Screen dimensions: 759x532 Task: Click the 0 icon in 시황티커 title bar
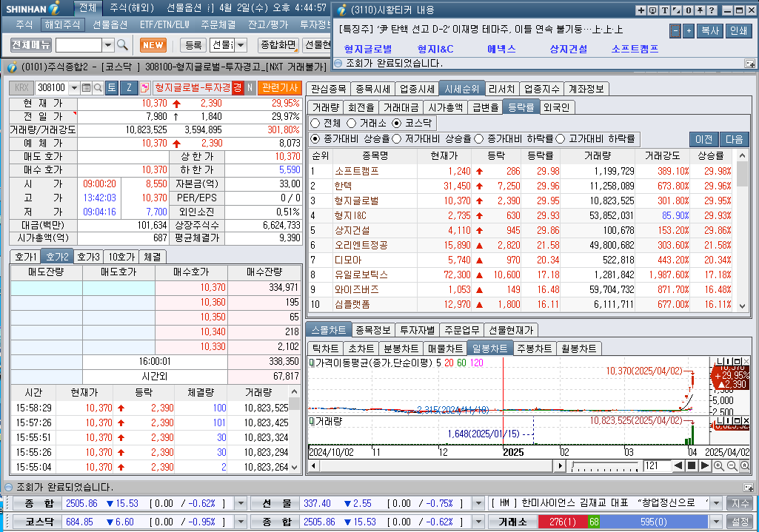click(x=688, y=10)
